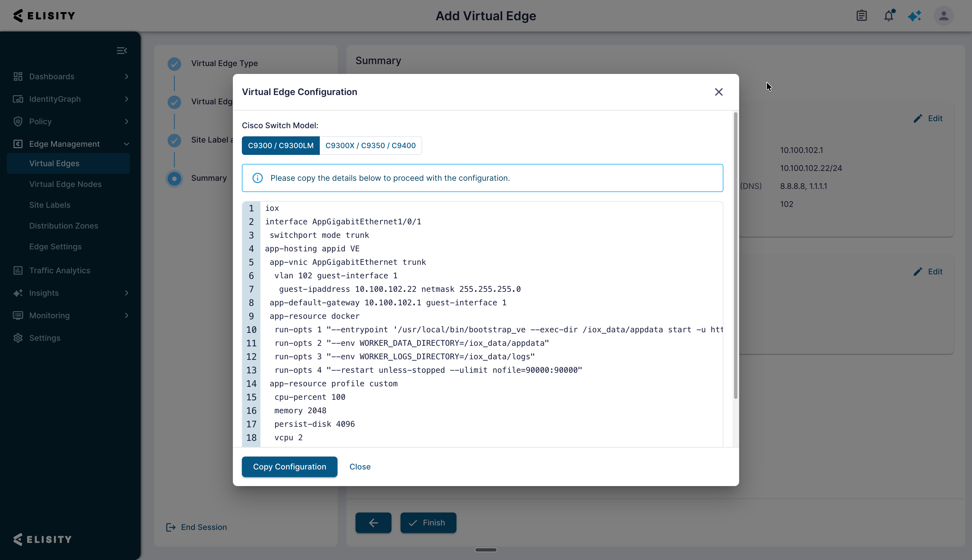
Task: Click summary value 10.100.102.22/24
Action: (811, 168)
